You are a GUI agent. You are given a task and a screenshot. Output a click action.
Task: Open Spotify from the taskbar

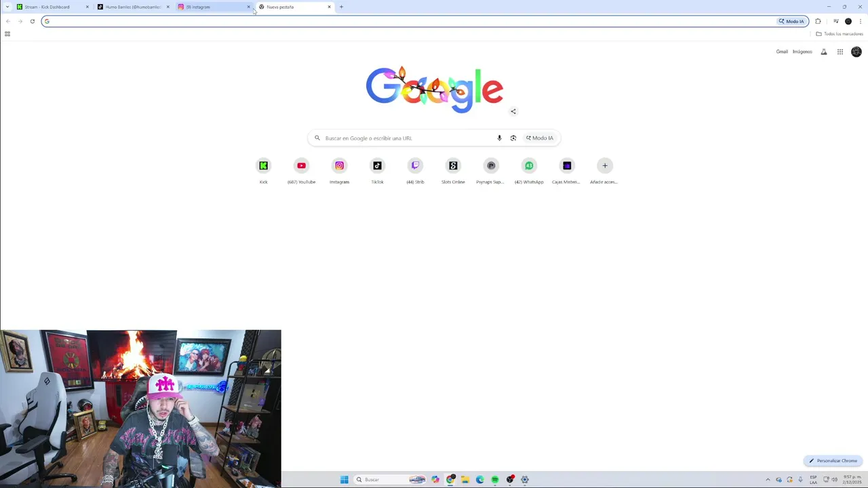click(494, 480)
